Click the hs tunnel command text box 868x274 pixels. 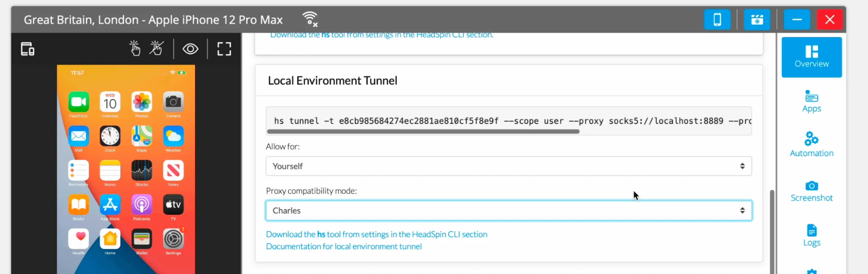[508, 120]
